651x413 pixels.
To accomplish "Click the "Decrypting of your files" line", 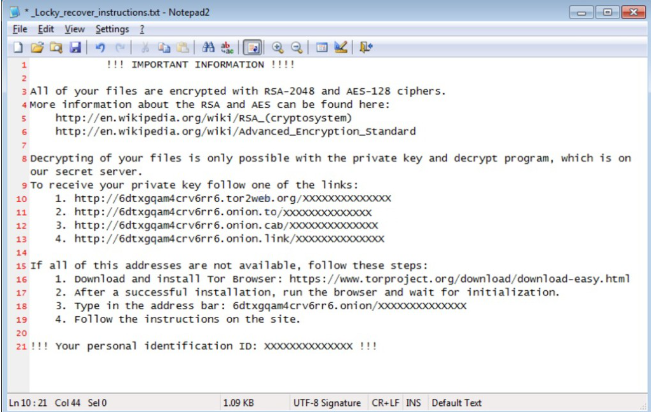I will point(330,158).
